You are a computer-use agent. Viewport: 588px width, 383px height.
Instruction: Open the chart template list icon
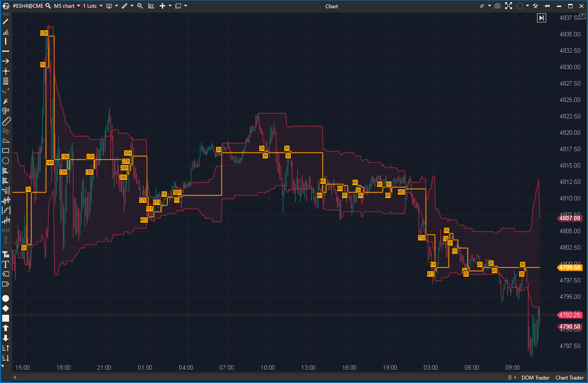[x=109, y=6]
